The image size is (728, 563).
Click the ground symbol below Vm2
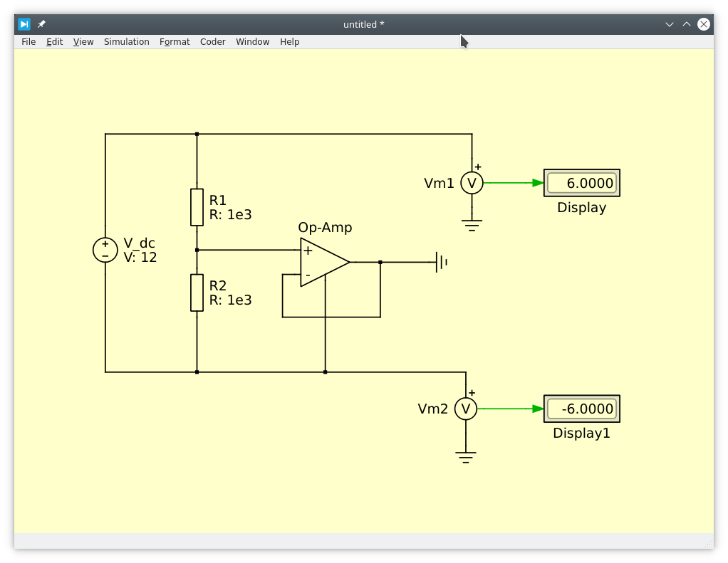[x=466, y=456]
